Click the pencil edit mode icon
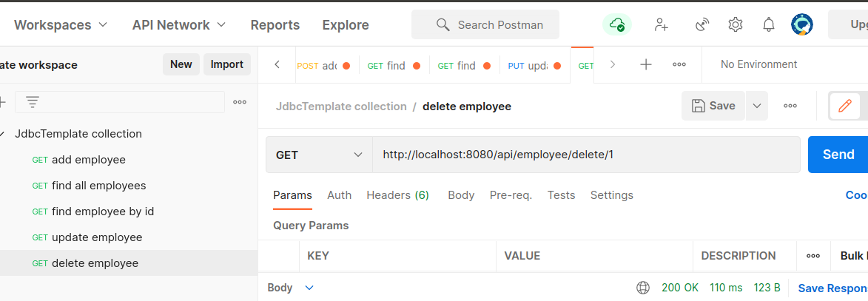The width and height of the screenshot is (868, 301). (x=845, y=106)
